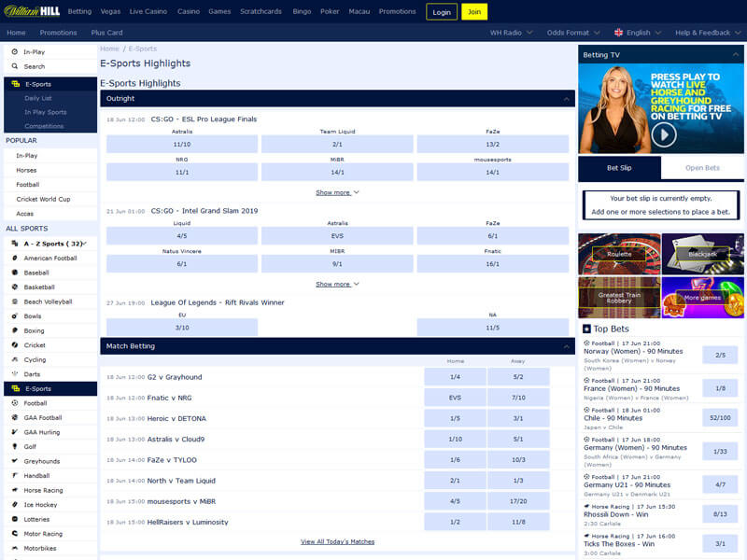Image resolution: width=747 pixels, height=560 pixels.
Task: Open Daily List under E-Sports
Action: (x=38, y=98)
